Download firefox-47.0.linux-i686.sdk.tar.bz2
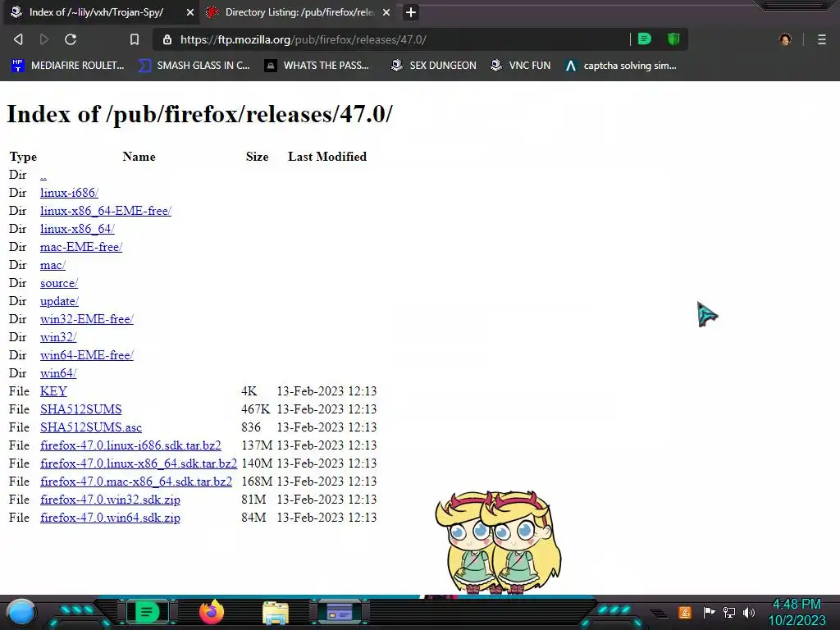The width and height of the screenshot is (840, 630). [x=130, y=445]
